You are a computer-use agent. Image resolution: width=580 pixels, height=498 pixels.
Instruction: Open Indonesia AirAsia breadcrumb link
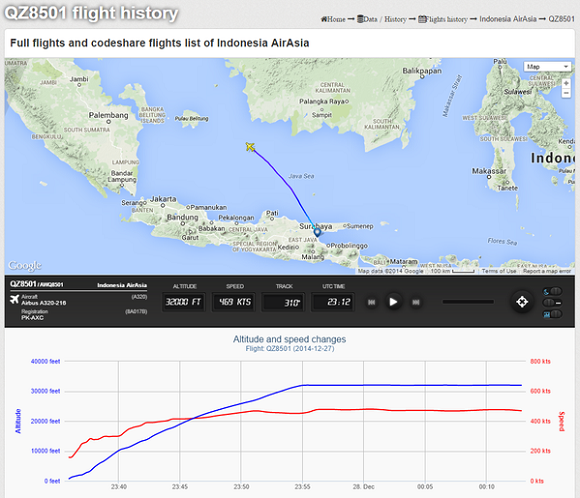(508, 19)
